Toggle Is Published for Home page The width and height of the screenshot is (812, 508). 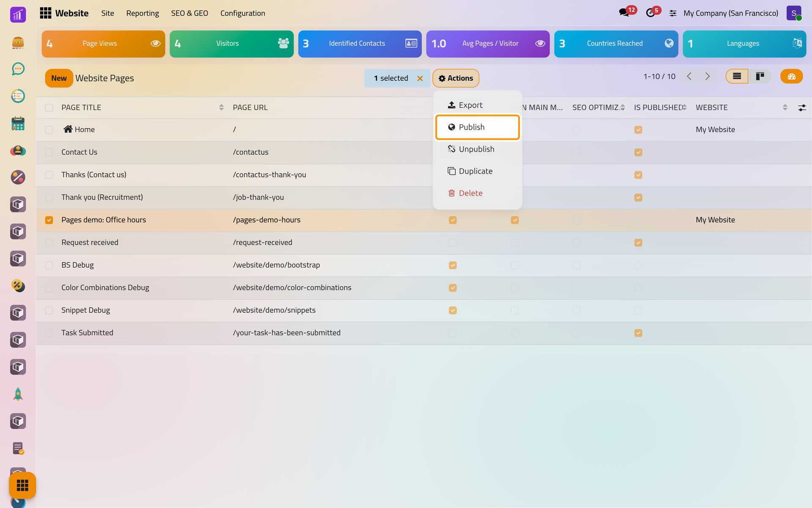[x=638, y=130]
